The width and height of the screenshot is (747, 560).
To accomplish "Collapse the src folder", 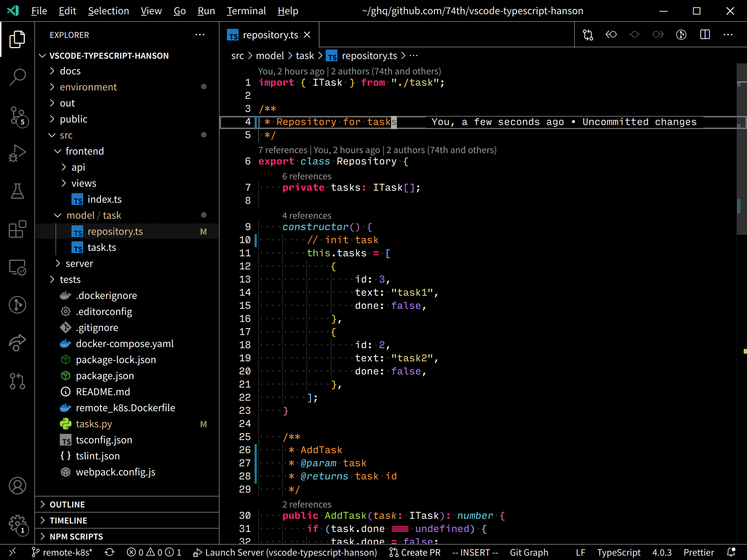I will 66,135.
